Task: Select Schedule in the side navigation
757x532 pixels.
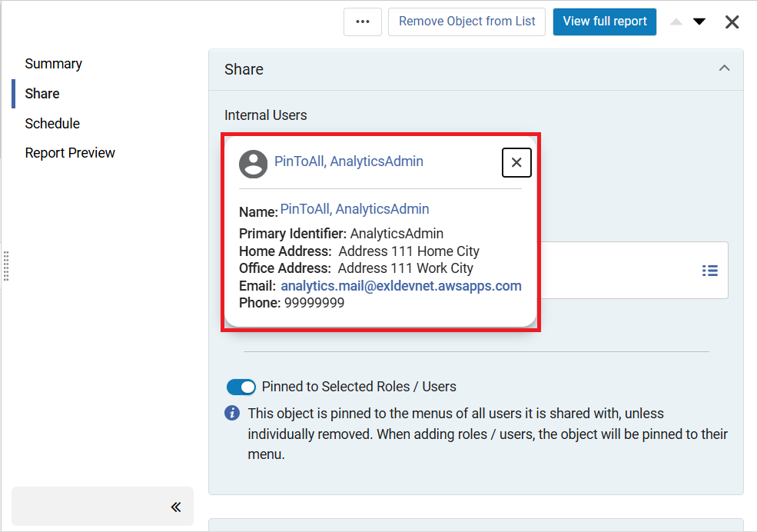Action: [52, 124]
